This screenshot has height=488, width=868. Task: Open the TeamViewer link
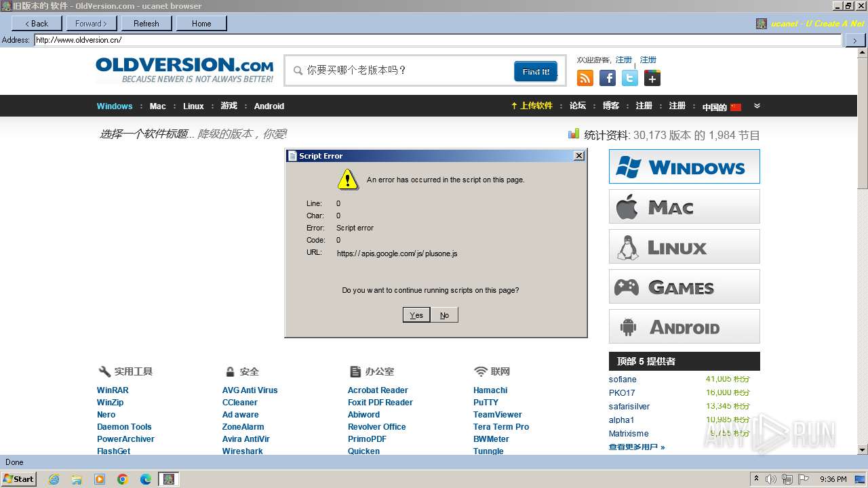click(498, 415)
